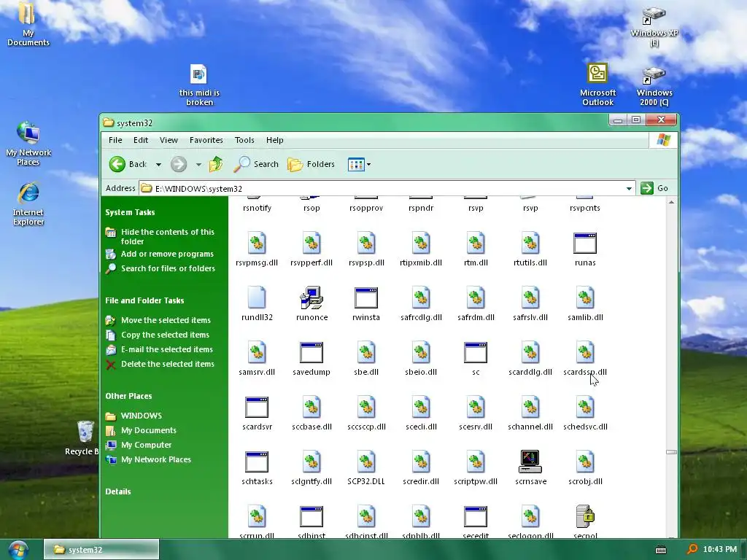Image resolution: width=747 pixels, height=560 pixels.
Task: Select the rsvpmsg.dll file icon
Action: point(257,244)
